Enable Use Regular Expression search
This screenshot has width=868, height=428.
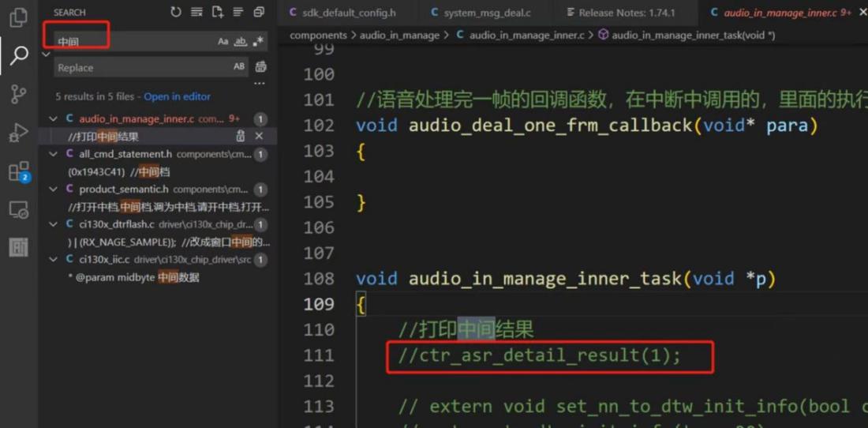pos(258,41)
